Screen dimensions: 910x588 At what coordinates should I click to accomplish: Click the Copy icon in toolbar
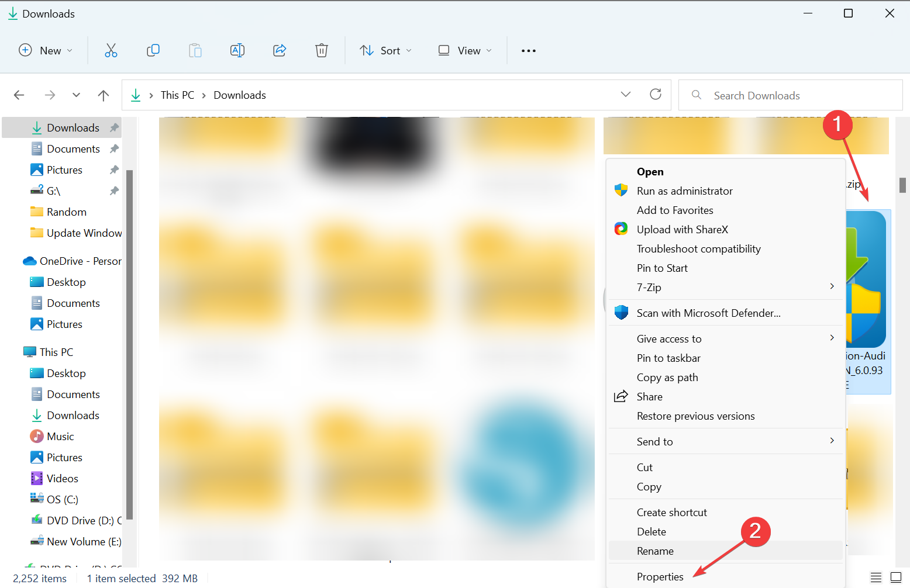tap(153, 50)
